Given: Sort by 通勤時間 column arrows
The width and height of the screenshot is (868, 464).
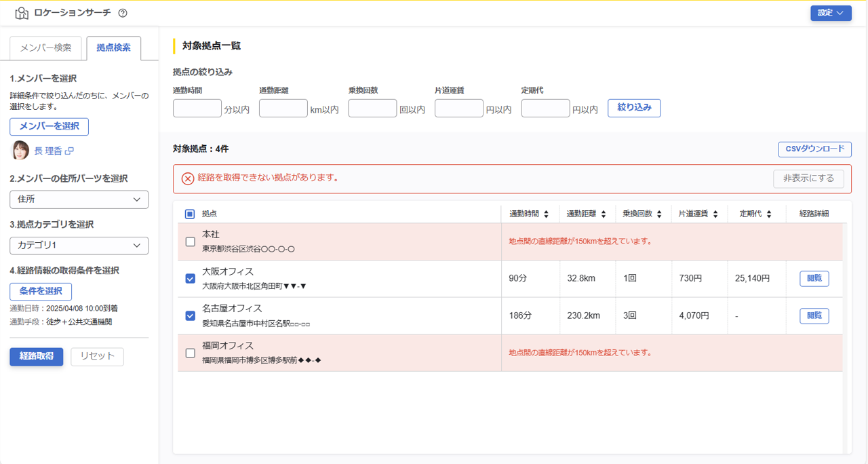Looking at the screenshot, I should pos(547,214).
